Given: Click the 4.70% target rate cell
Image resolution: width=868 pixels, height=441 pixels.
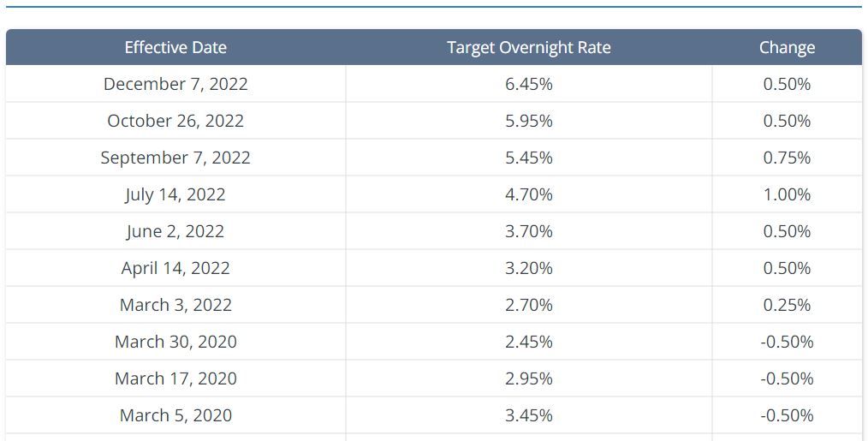Looking at the screenshot, I should (529, 194).
